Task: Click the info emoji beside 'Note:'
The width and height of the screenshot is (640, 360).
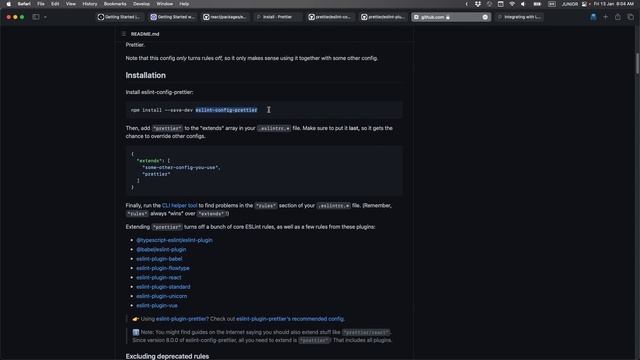Action: click(x=136, y=332)
